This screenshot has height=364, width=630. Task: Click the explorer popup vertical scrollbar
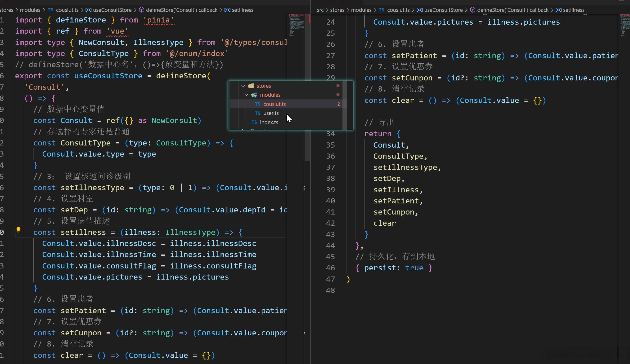click(x=345, y=105)
